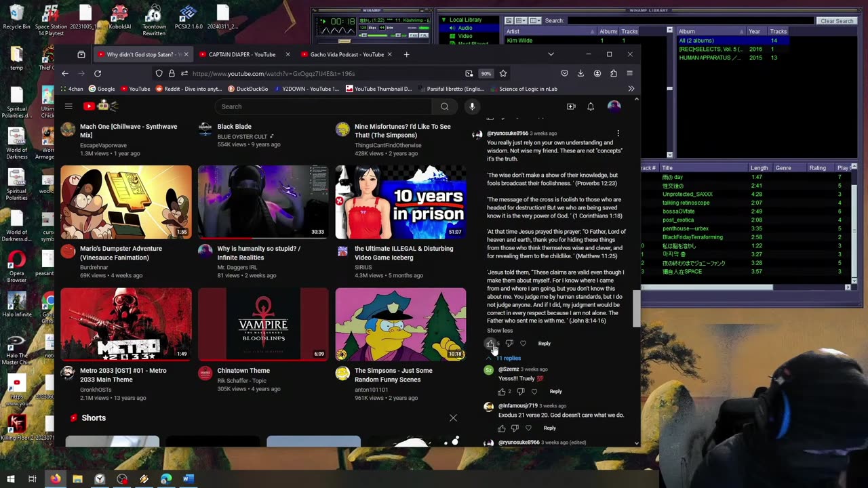The height and width of the screenshot is (488, 868).
Task: Open Firefox View tab icon
Action: click(x=81, y=54)
